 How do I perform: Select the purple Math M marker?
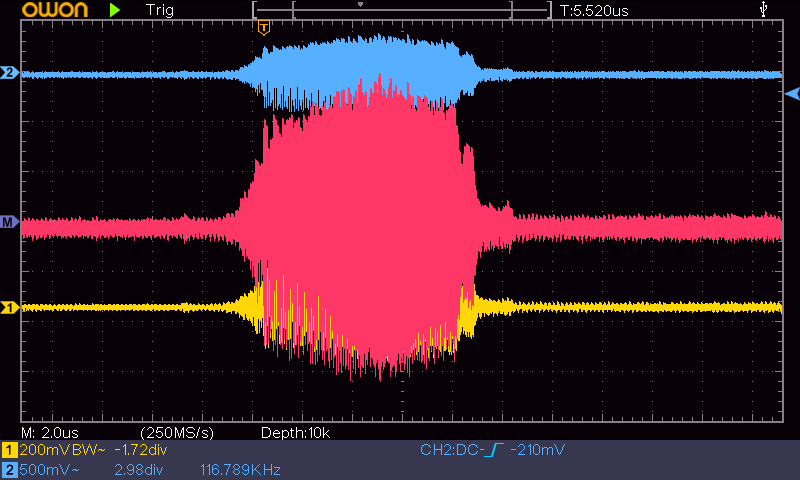pyautogui.click(x=10, y=222)
